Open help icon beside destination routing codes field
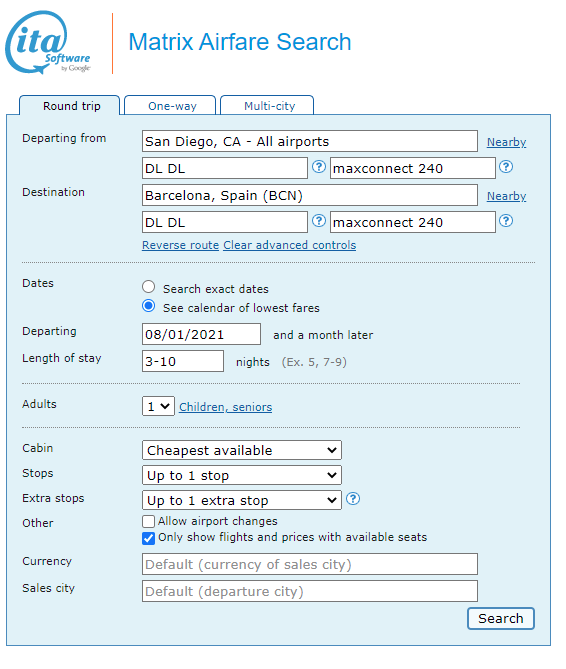Image resolution: width=566 pixels, height=669 pixels. 319,221
